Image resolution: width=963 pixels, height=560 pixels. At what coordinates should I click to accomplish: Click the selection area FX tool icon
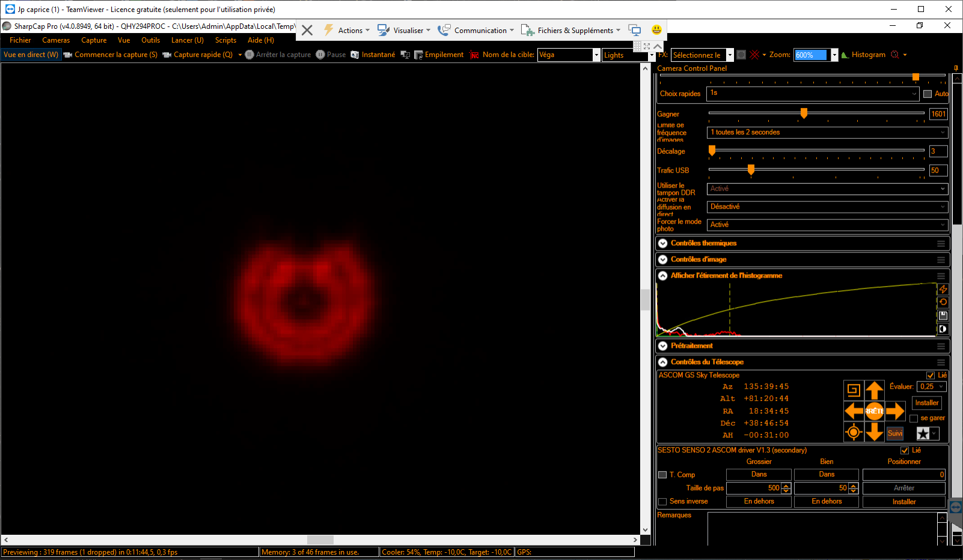point(741,55)
